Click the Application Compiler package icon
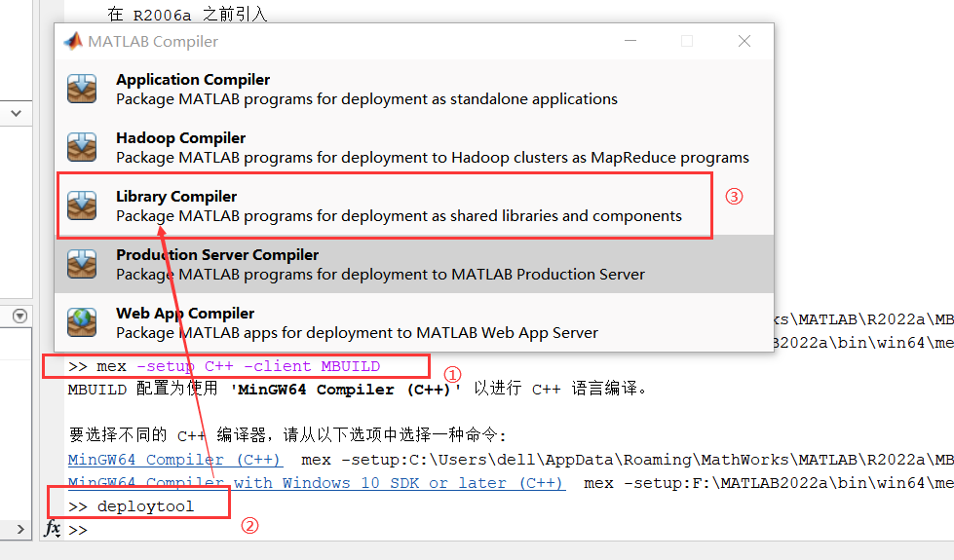Viewport: 954px width, 560px height. (x=82, y=89)
